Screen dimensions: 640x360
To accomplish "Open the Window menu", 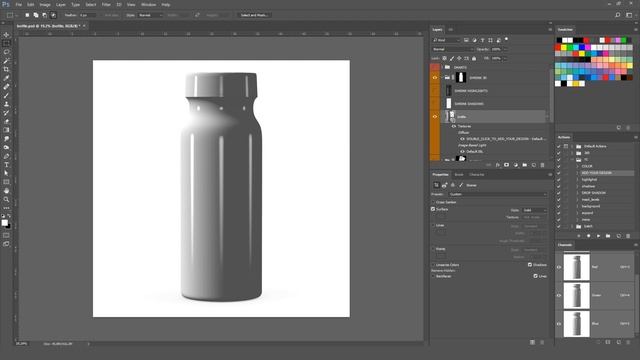I will tap(148, 4).
